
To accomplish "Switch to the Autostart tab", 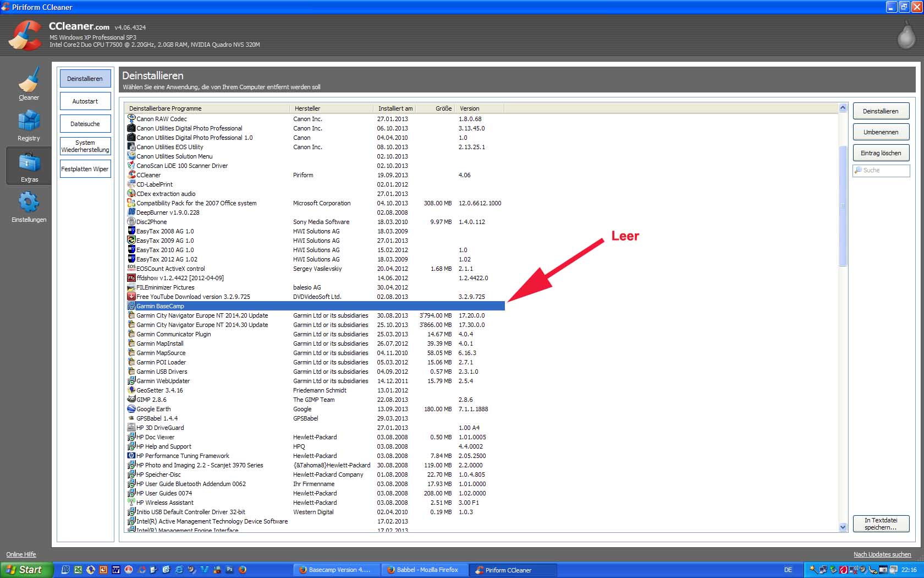I will point(85,101).
